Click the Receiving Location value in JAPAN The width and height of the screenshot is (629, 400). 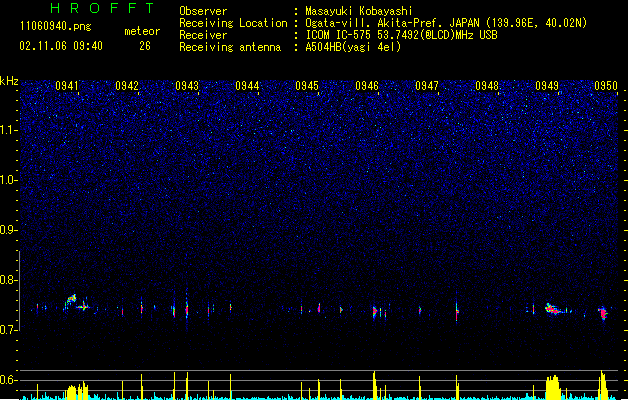pyautogui.click(x=446, y=23)
